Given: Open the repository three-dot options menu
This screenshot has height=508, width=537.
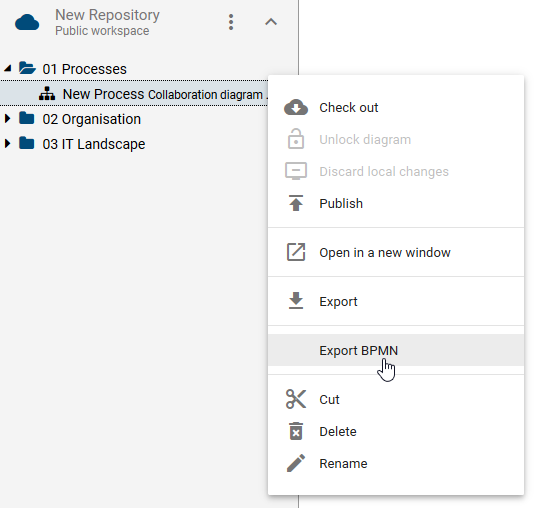Looking at the screenshot, I should 231,22.
